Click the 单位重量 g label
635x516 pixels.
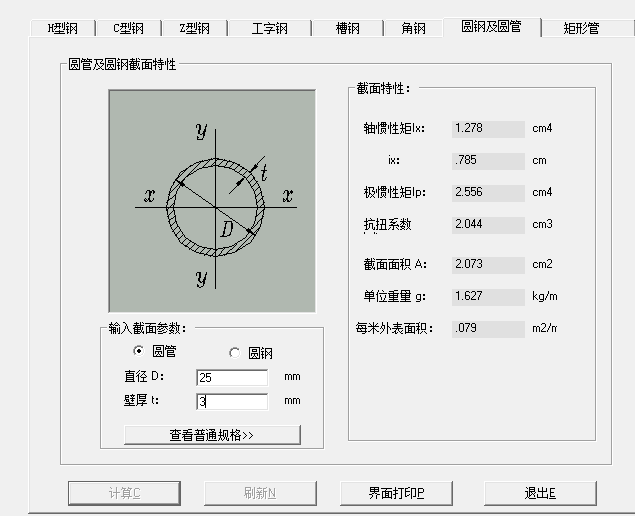click(x=394, y=296)
